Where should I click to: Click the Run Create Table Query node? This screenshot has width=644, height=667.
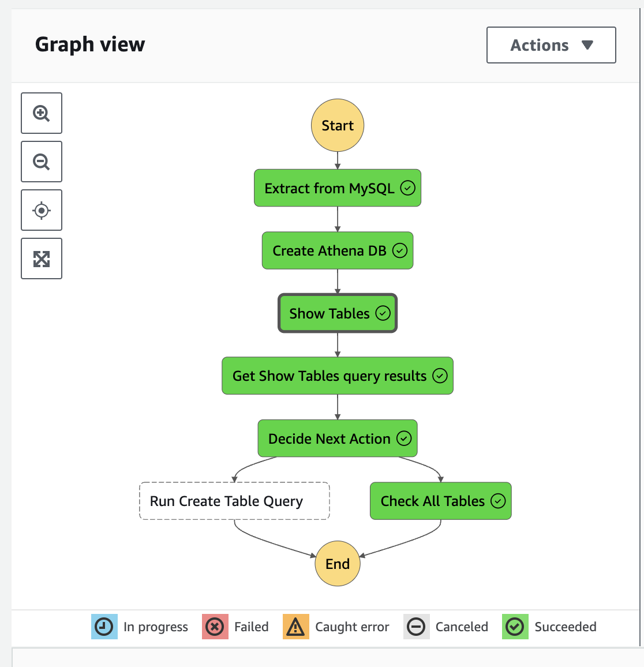coord(234,501)
